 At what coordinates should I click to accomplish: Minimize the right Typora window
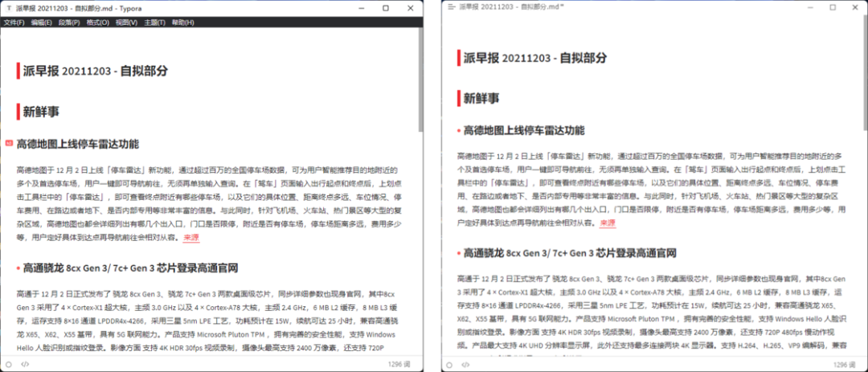click(x=809, y=7)
